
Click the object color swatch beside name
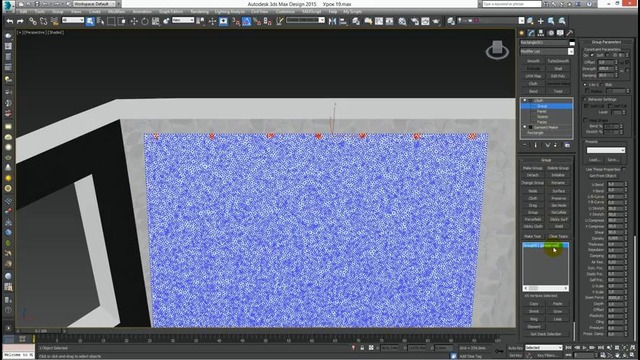(572, 43)
